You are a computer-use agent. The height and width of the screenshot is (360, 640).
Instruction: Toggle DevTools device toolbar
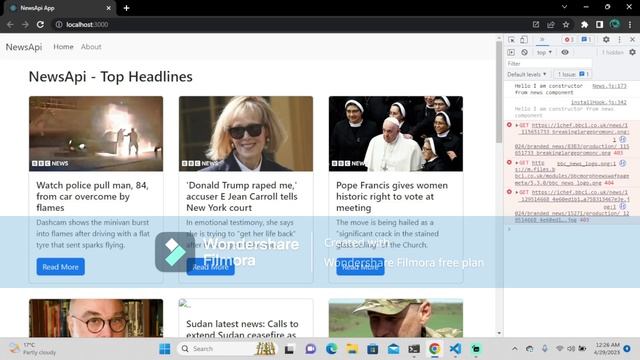click(524, 40)
